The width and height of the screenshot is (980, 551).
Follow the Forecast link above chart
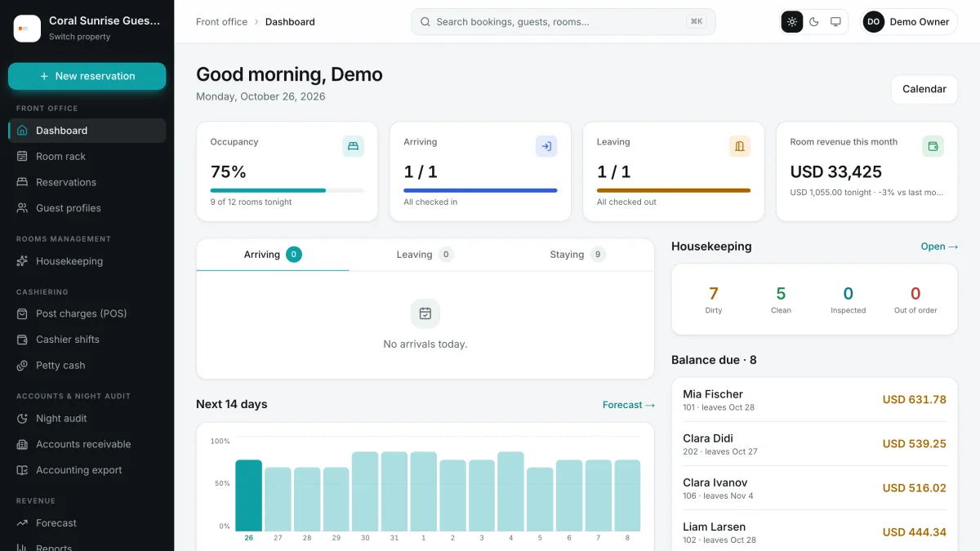(x=628, y=405)
